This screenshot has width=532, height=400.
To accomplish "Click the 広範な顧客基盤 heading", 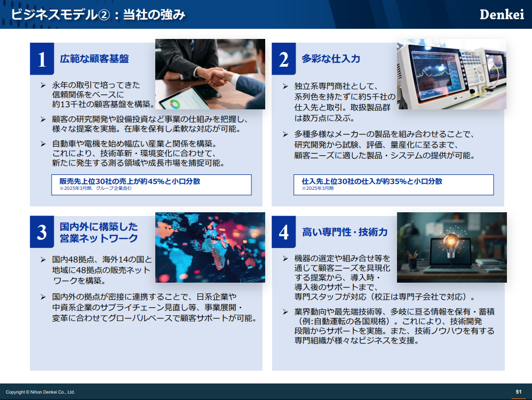I will pyautogui.click(x=94, y=59).
